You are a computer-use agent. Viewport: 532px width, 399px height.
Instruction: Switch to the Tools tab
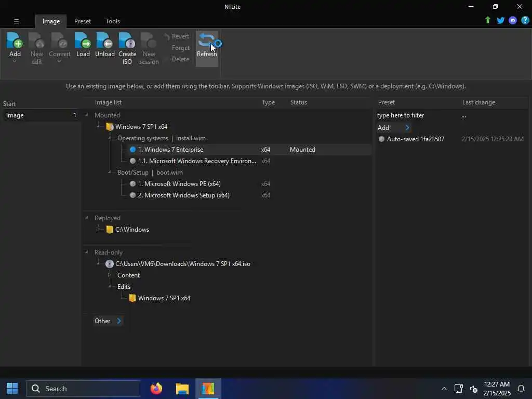tap(113, 21)
